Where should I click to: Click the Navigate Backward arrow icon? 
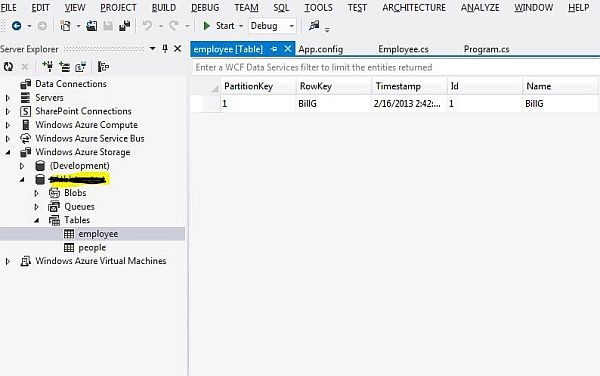click(x=16, y=26)
